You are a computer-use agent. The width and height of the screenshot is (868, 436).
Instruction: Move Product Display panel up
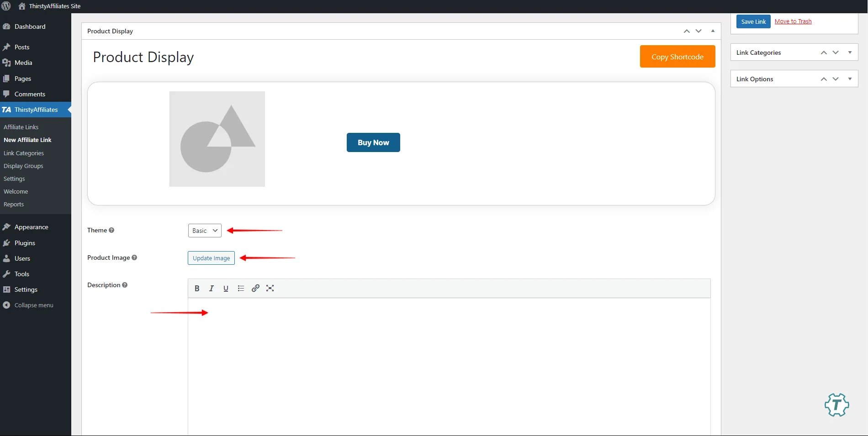point(687,31)
